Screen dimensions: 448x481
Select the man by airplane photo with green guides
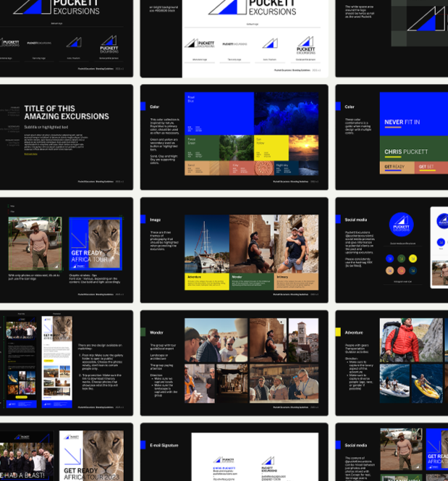[35, 243]
